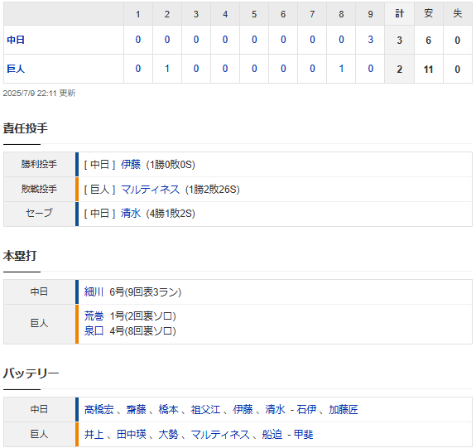Image resolution: width=476 pixels, height=448 pixels.
Task: Open 巨人 8th inning score of 1
Action: tap(341, 69)
